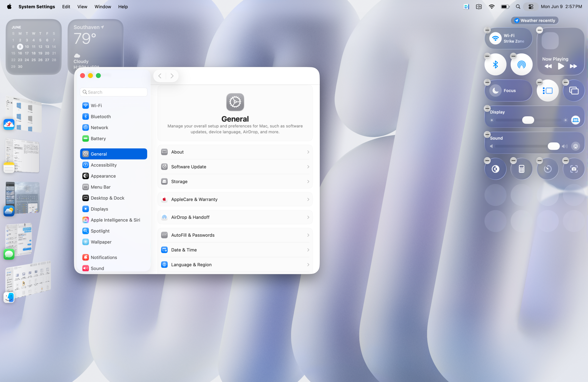Adjust the Display brightness slider
Viewport: 588px width, 382px height.
[x=528, y=120]
